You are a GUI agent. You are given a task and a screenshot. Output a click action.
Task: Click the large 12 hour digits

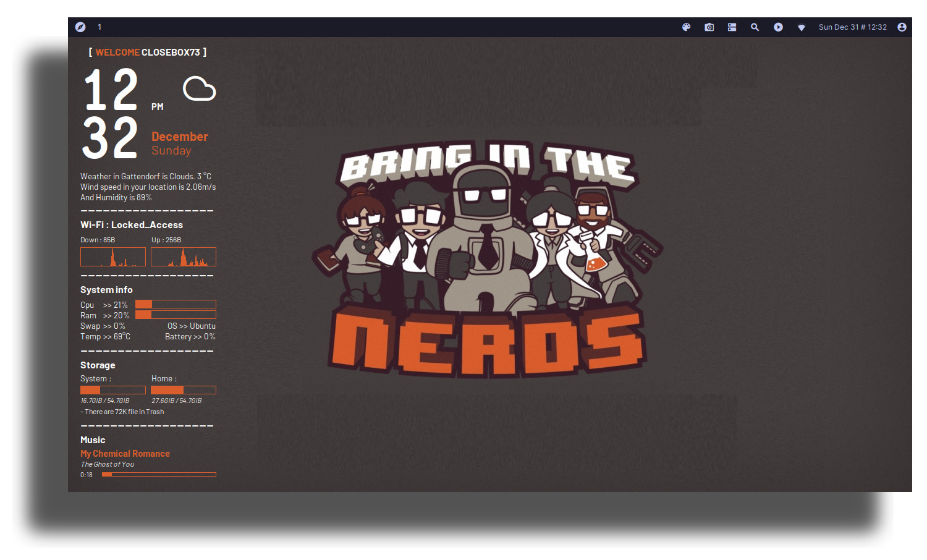(x=111, y=90)
